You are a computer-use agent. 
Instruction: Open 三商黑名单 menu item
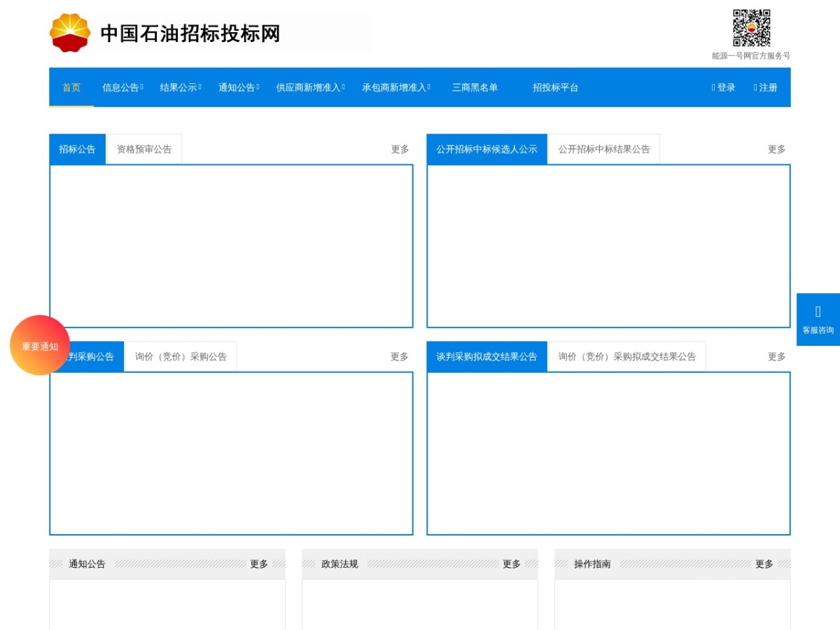tap(475, 87)
